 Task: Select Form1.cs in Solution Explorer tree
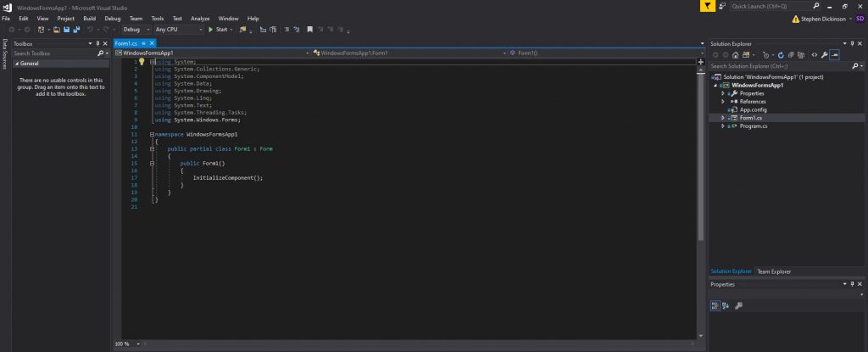click(751, 118)
